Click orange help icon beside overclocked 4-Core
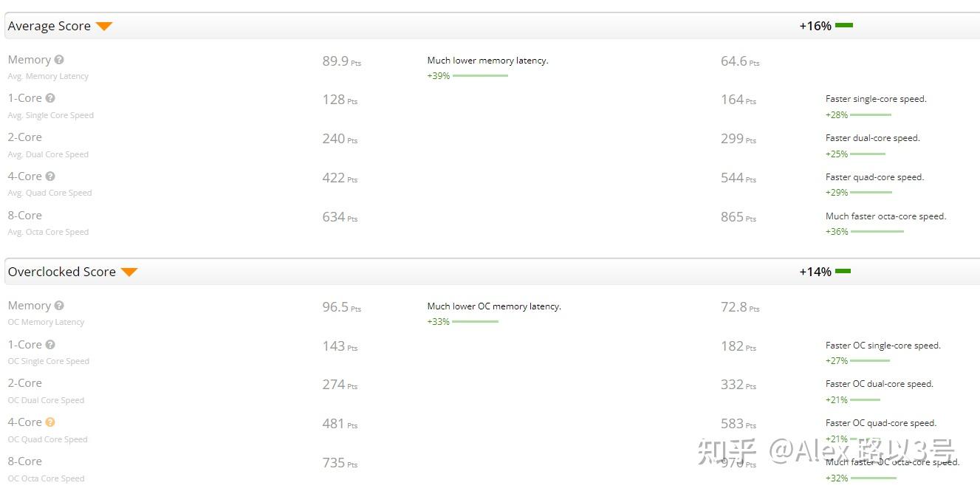980x491 pixels. [50, 422]
